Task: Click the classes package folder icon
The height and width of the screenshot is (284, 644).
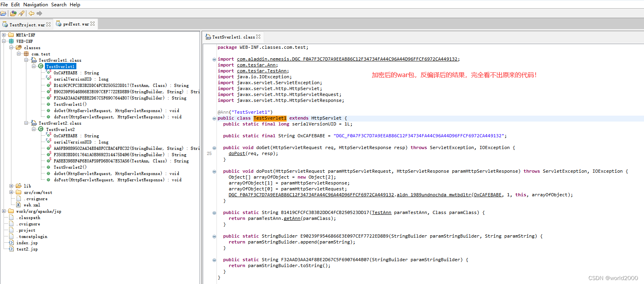Action: point(19,48)
